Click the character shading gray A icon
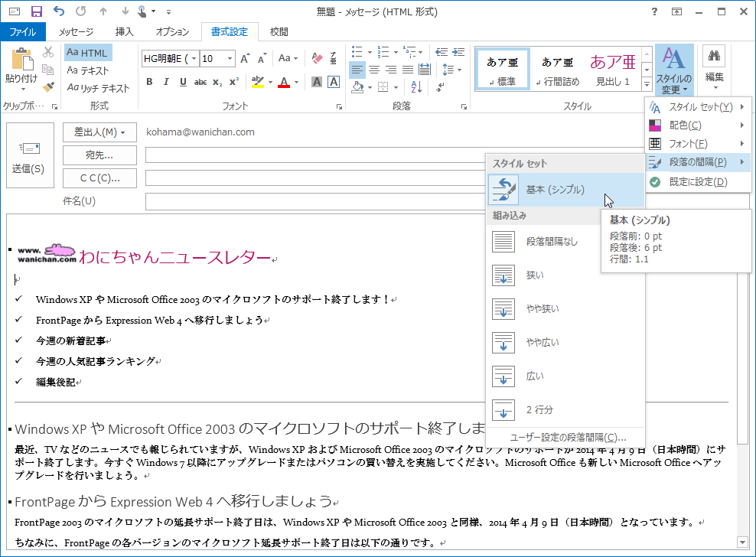Viewport: 756px width, 557px height. tap(317, 82)
